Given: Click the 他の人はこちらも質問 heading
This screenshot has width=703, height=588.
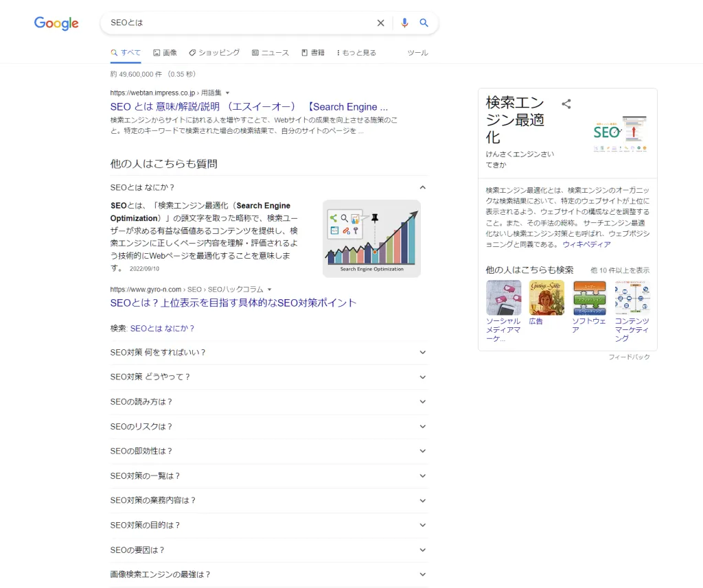Looking at the screenshot, I should pyautogui.click(x=163, y=163).
